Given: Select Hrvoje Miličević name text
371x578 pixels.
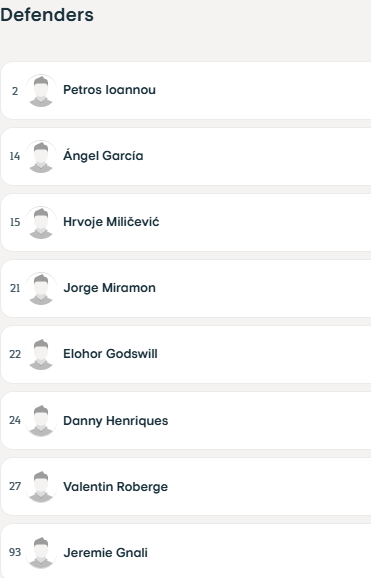Looking at the screenshot, I should (111, 222).
